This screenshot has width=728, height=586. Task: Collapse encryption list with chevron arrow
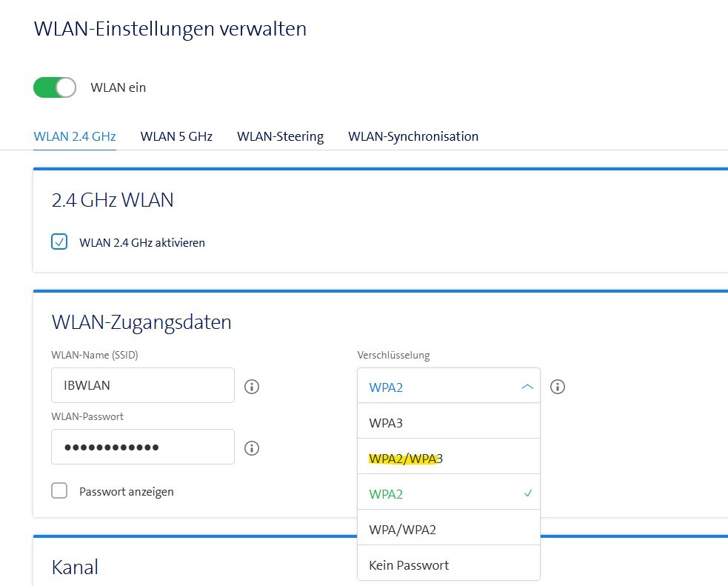coord(527,387)
